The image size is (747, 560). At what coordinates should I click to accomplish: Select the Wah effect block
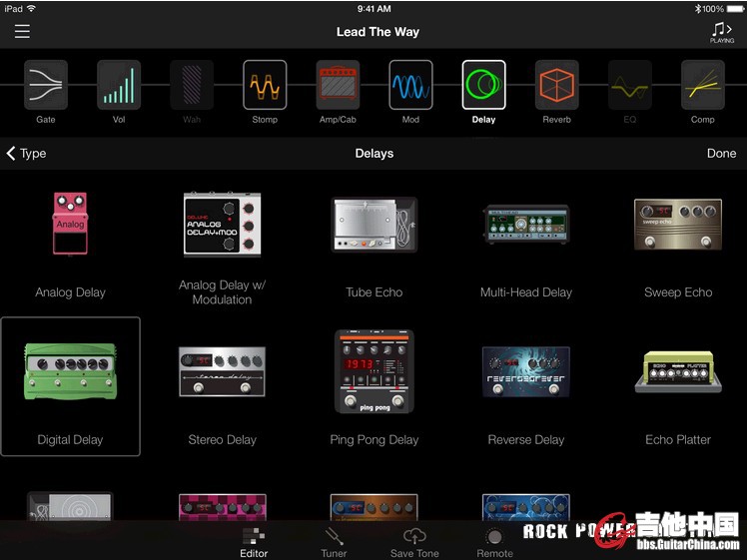coord(192,85)
